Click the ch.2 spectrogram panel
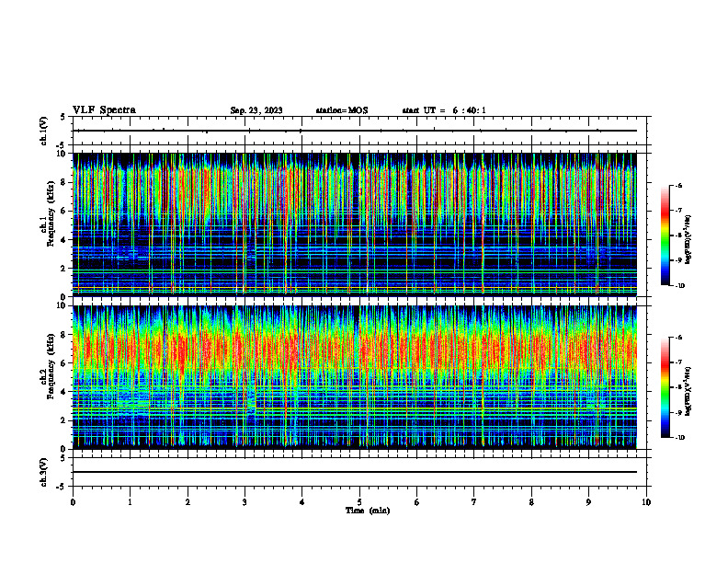 (x=355, y=377)
